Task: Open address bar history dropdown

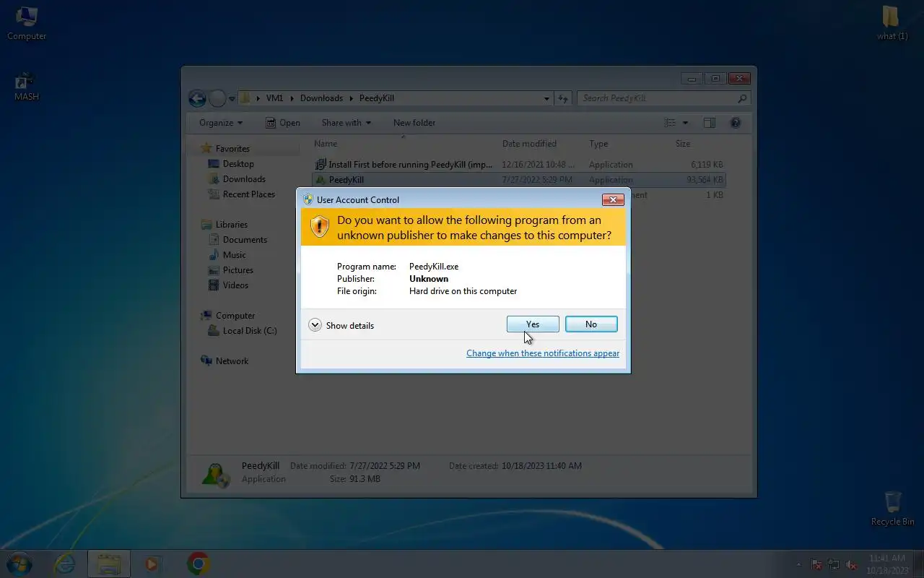Action: click(x=546, y=98)
